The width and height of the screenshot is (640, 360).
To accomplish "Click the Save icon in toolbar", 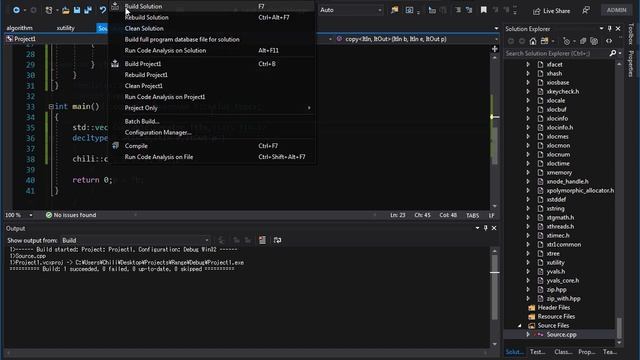I will click(x=77, y=10).
